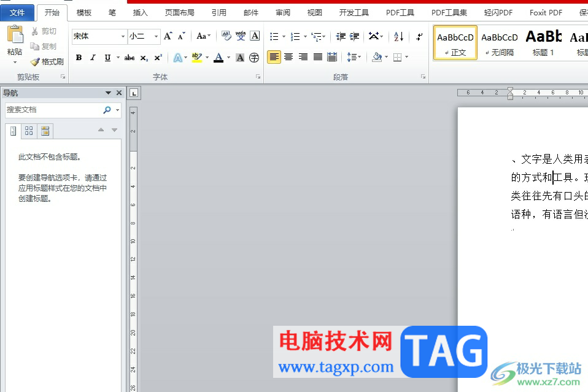The width and height of the screenshot is (588, 392).
Task: Expand the underline style dropdown arrow
Action: click(x=118, y=58)
